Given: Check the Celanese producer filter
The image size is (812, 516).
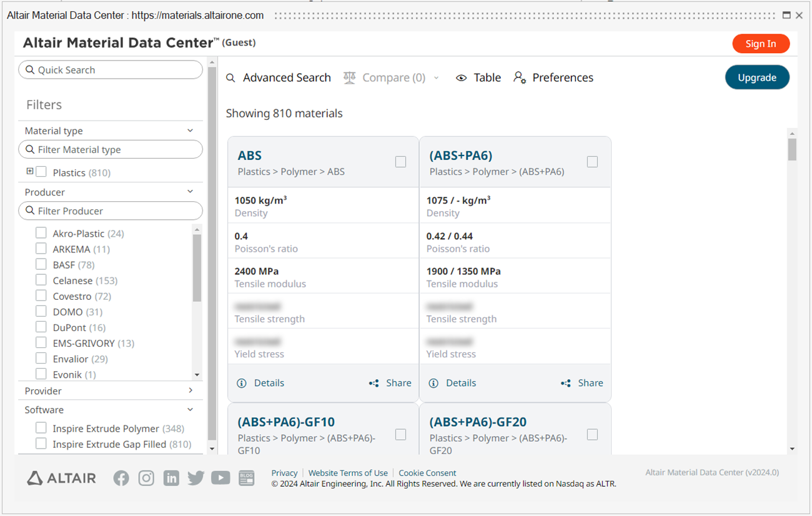Looking at the screenshot, I should tap(41, 280).
